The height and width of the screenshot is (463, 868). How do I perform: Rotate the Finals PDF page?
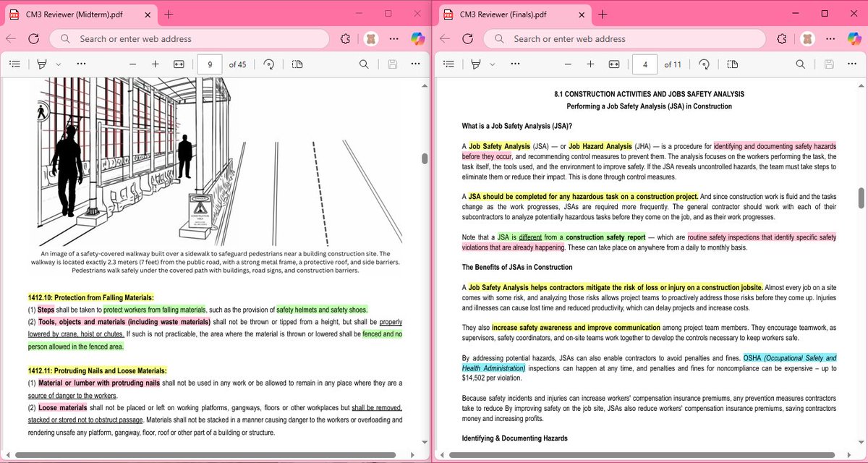point(703,64)
